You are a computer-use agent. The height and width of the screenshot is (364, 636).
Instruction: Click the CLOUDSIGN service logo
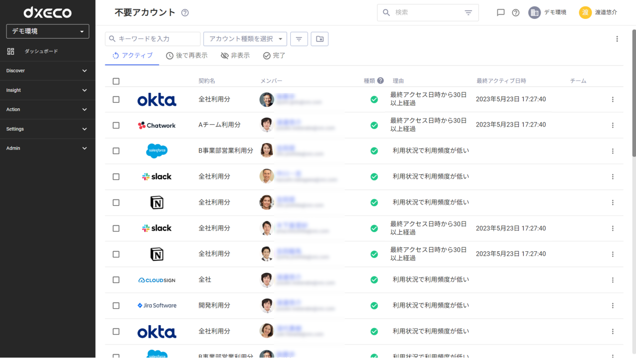[x=157, y=280]
